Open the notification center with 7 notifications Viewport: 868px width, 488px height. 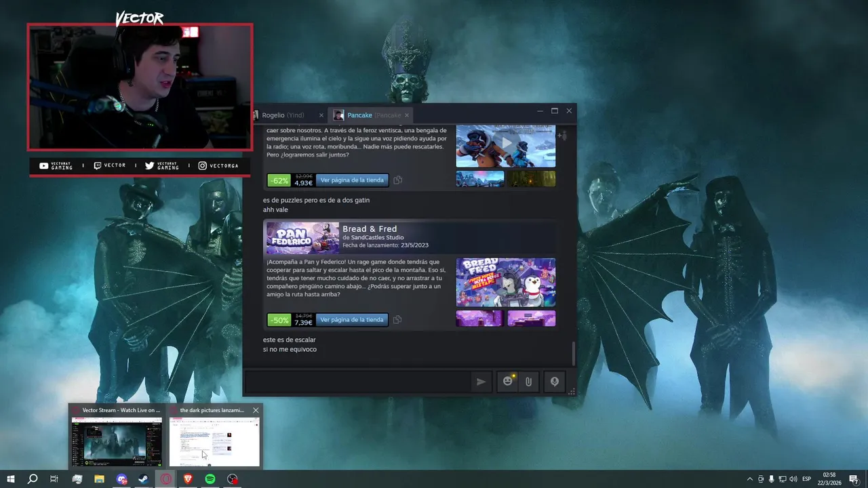[853, 479]
